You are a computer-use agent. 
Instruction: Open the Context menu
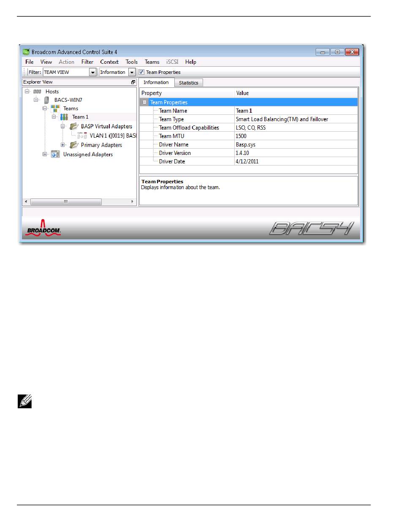tap(109, 62)
